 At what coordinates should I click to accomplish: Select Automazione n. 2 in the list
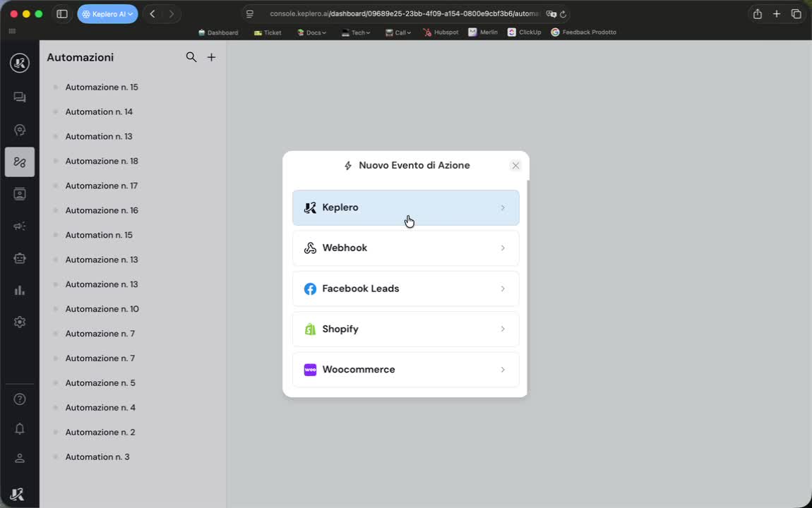(100, 433)
